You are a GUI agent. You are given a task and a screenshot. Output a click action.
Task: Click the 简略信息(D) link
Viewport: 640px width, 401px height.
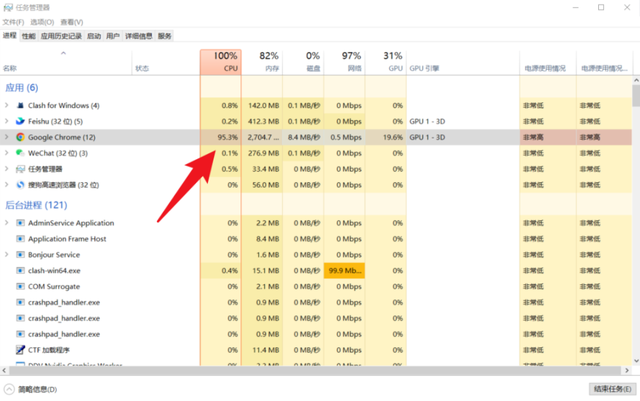click(x=38, y=390)
